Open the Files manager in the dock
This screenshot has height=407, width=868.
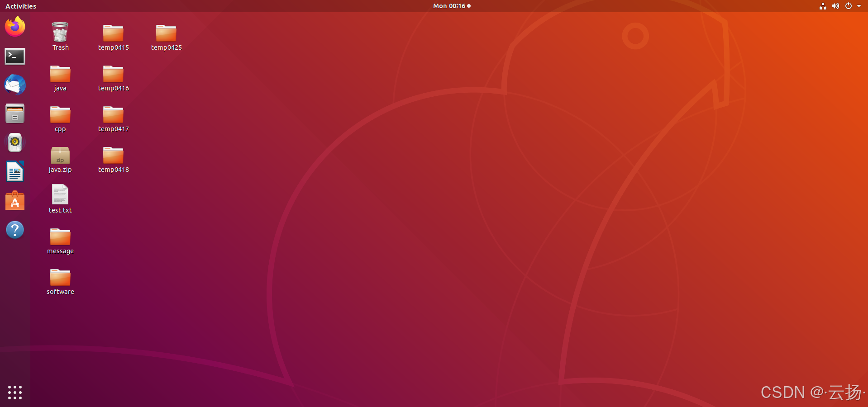pyautogui.click(x=15, y=114)
